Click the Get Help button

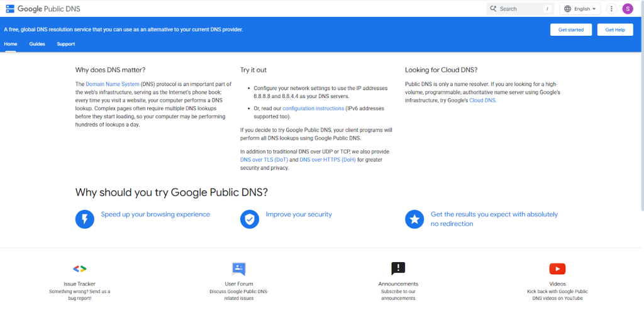(x=615, y=30)
